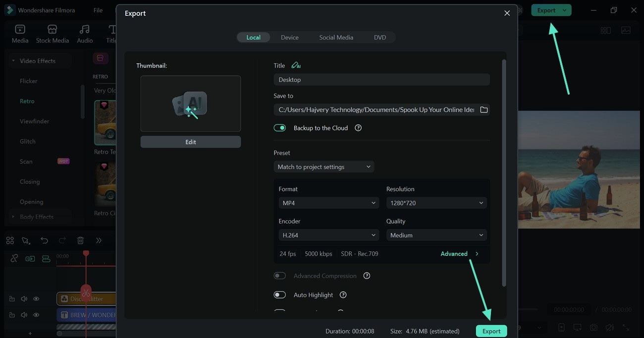Expand the Quality Medium dropdown
Screen dimensions: 644x338
click(436, 235)
